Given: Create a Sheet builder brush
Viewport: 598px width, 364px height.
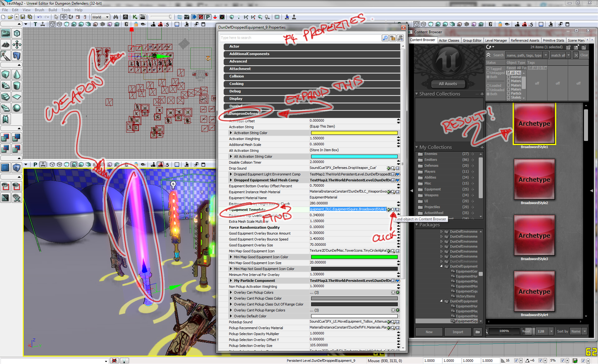Looking at the screenshot, I should coord(17,97).
